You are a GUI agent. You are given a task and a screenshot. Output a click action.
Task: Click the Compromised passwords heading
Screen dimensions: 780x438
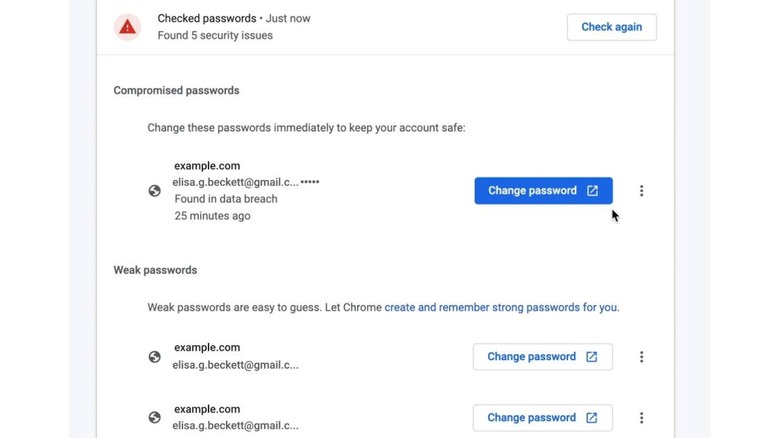(x=176, y=91)
